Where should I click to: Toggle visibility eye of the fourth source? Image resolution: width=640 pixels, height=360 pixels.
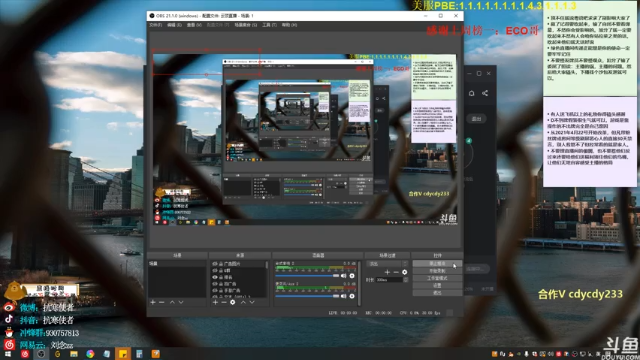click(x=215, y=284)
